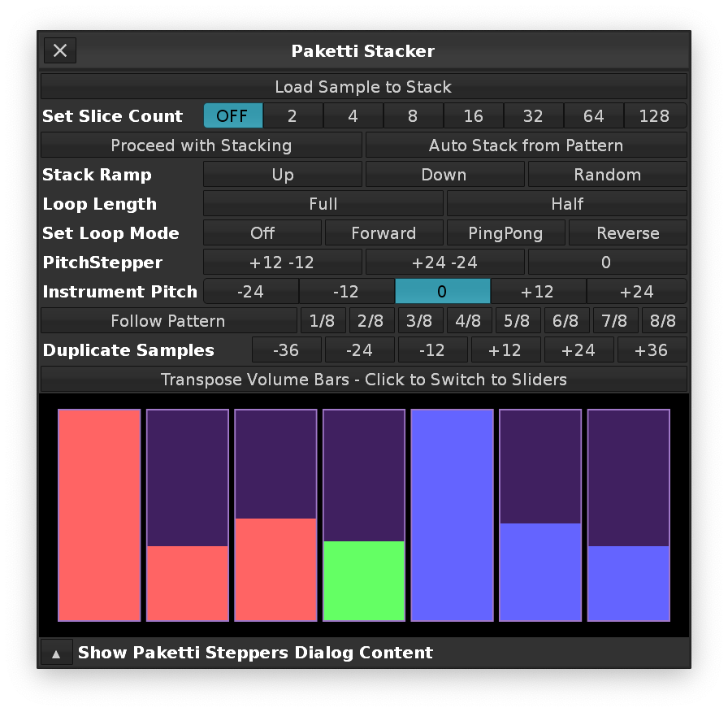Screen dimensions: 728x712
Task: Apply PitchStepper +24 -24
Action: [x=444, y=263]
